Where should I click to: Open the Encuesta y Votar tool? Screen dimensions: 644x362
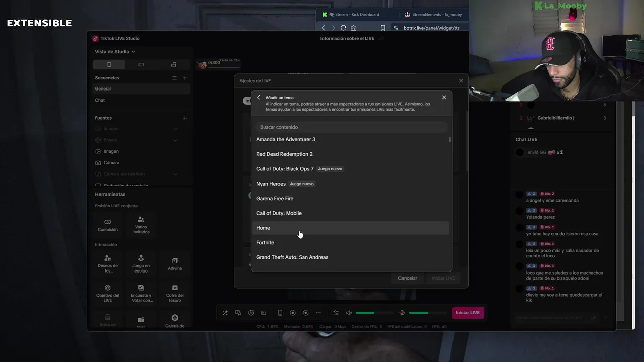141,294
